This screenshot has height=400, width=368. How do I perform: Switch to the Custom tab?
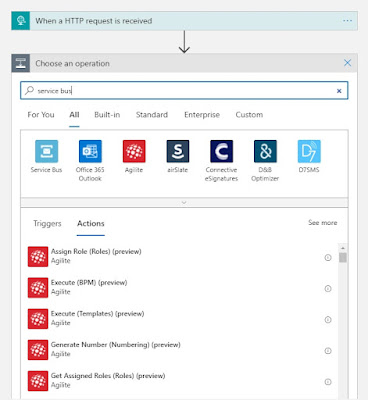pos(249,115)
